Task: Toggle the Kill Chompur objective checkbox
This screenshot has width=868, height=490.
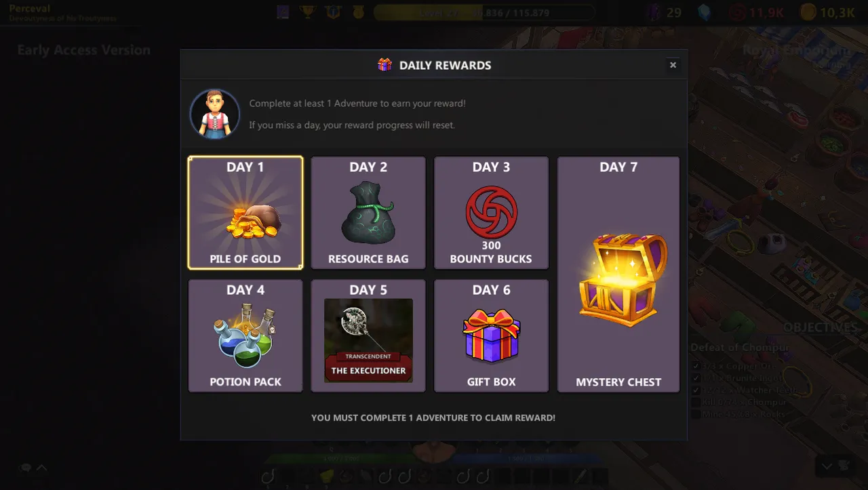Action: coord(695,402)
